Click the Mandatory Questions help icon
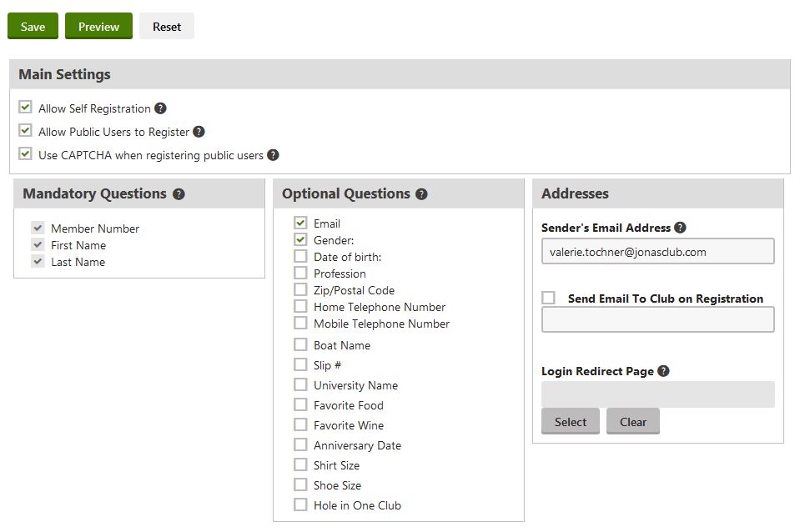This screenshot has width=805, height=532. (x=179, y=194)
